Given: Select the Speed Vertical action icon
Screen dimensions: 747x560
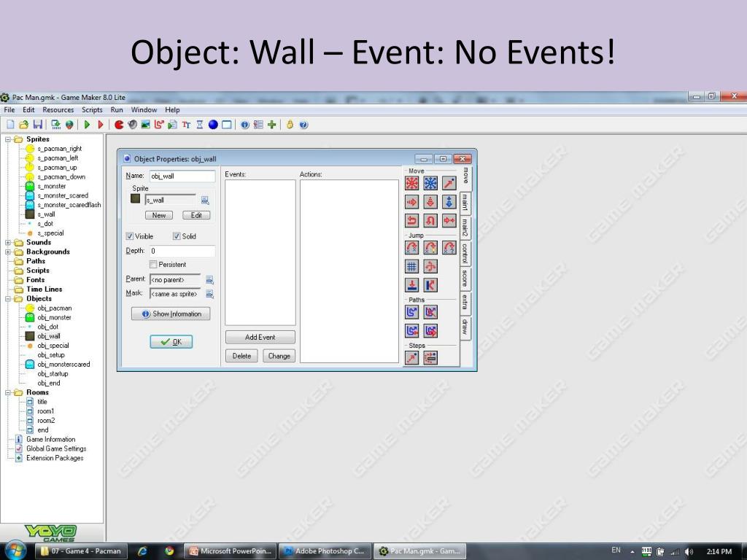Looking at the screenshot, I should (x=430, y=202).
